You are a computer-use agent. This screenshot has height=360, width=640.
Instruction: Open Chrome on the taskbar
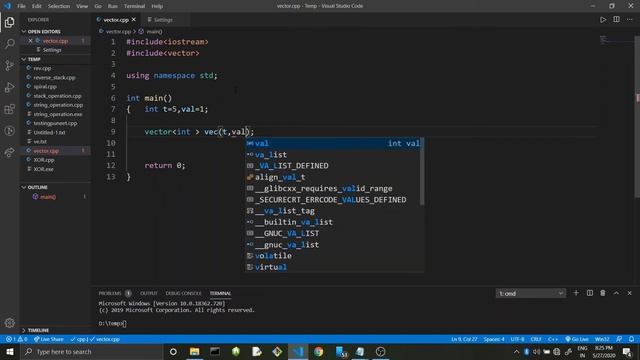pyautogui.click(x=318, y=351)
